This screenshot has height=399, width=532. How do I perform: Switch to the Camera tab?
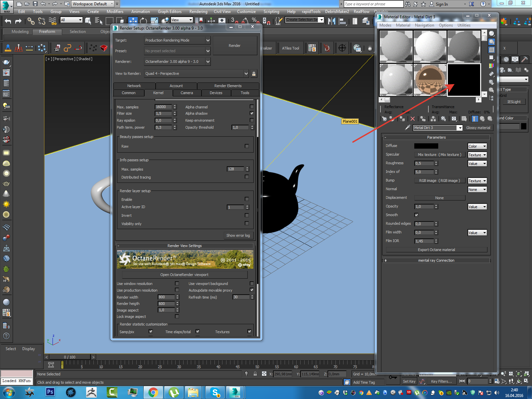point(187,93)
